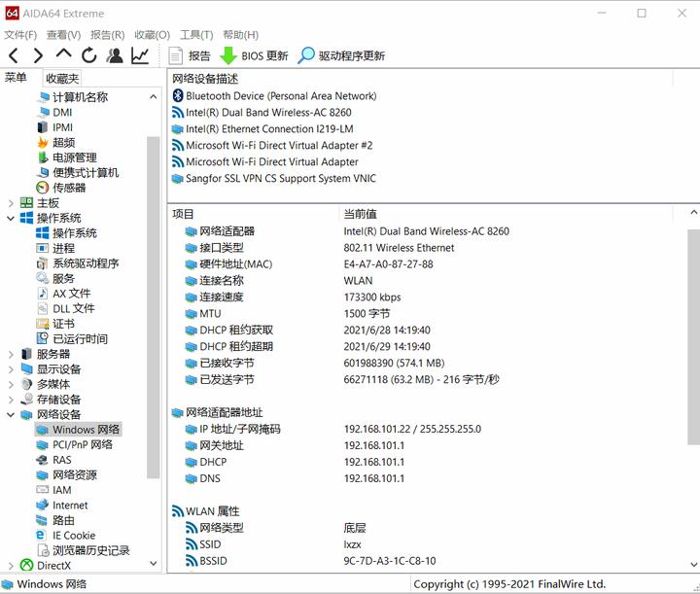The width and height of the screenshot is (700, 594).
Task: Select 浏览器历史记录 in the tree
Action: coord(83,550)
